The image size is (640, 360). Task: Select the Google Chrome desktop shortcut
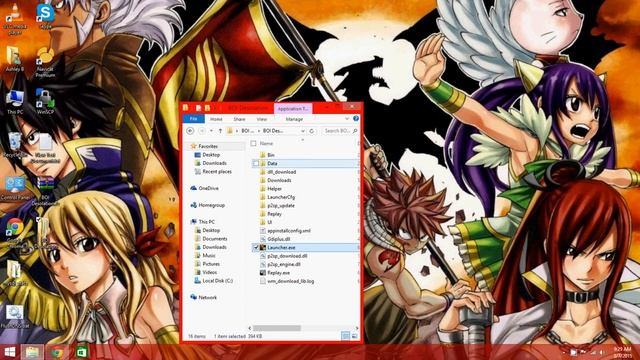(x=15, y=233)
